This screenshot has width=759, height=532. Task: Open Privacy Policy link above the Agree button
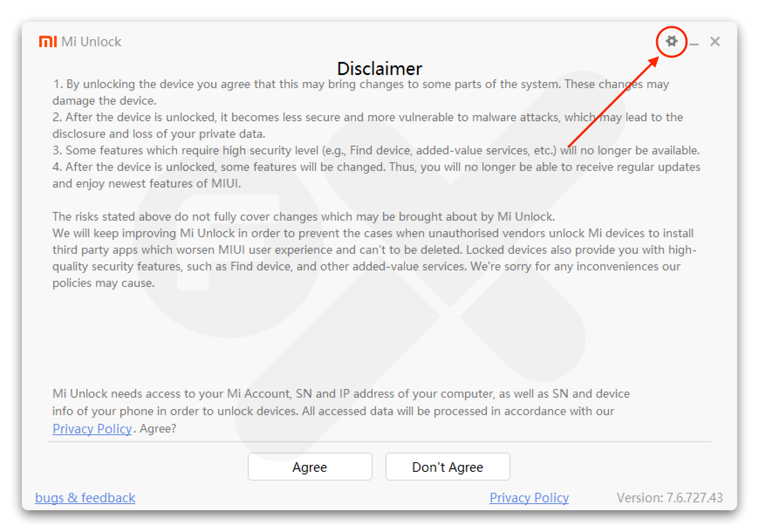coord(92,429)
